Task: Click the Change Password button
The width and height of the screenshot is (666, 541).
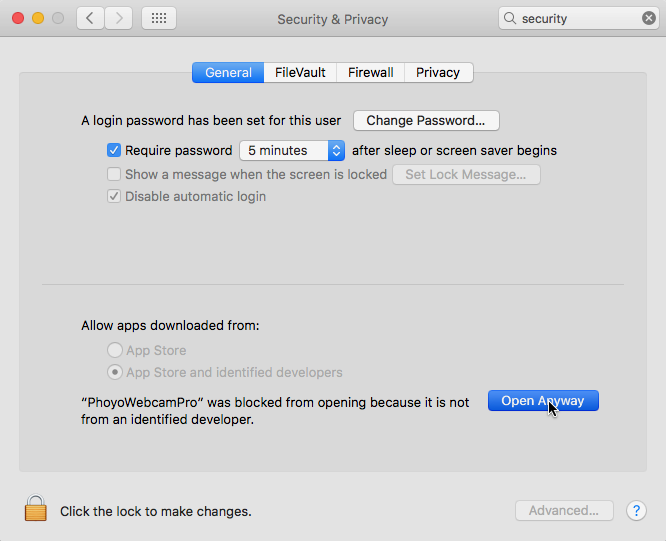Action: click(x=426, y=121)
